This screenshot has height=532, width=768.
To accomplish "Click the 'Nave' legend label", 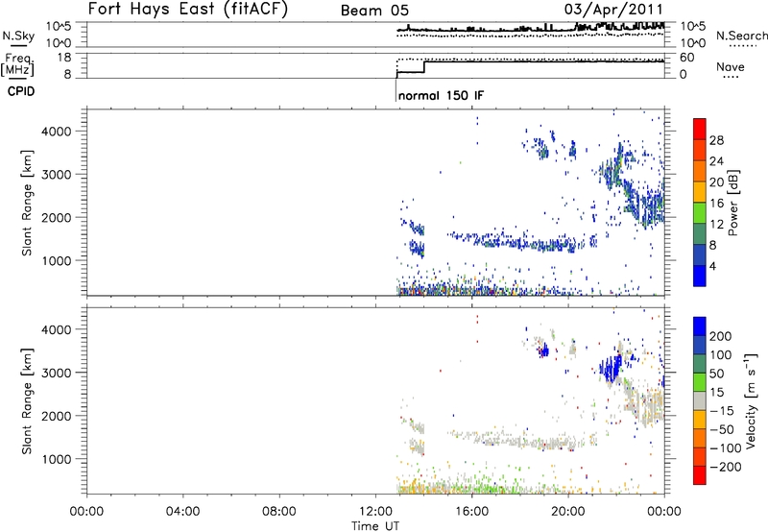I will (731, 66).
